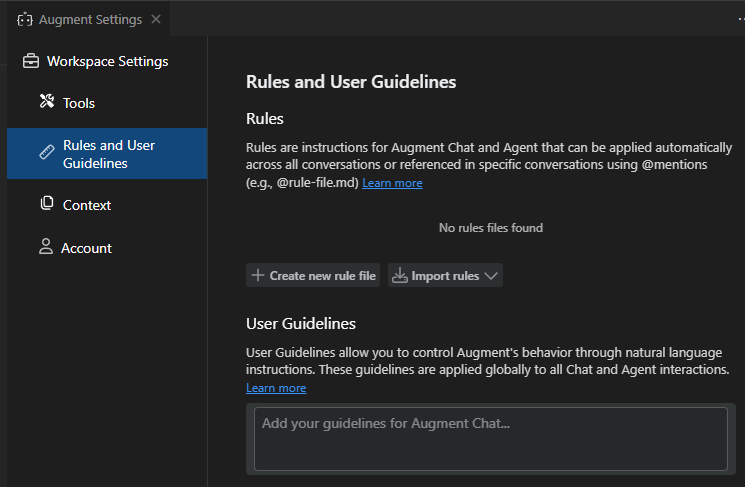
Task: Select the Workspace Settings heading
Action: [x=107, y=61]
